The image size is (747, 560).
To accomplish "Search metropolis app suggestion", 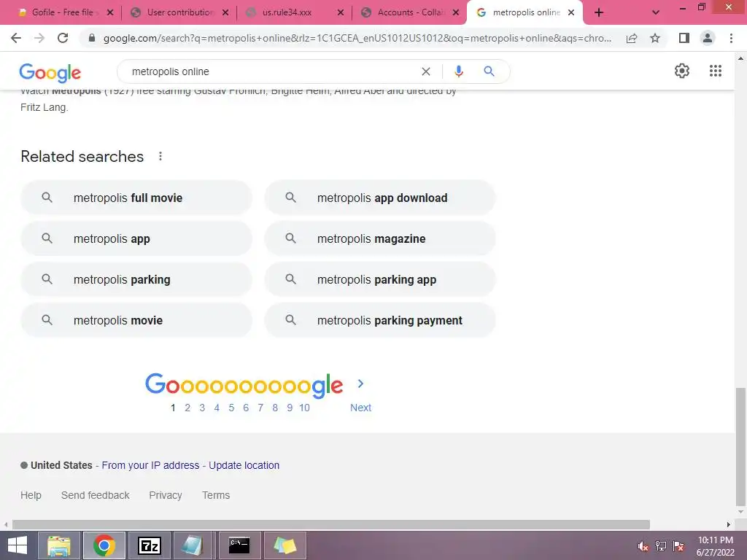I will click(136, 238).
